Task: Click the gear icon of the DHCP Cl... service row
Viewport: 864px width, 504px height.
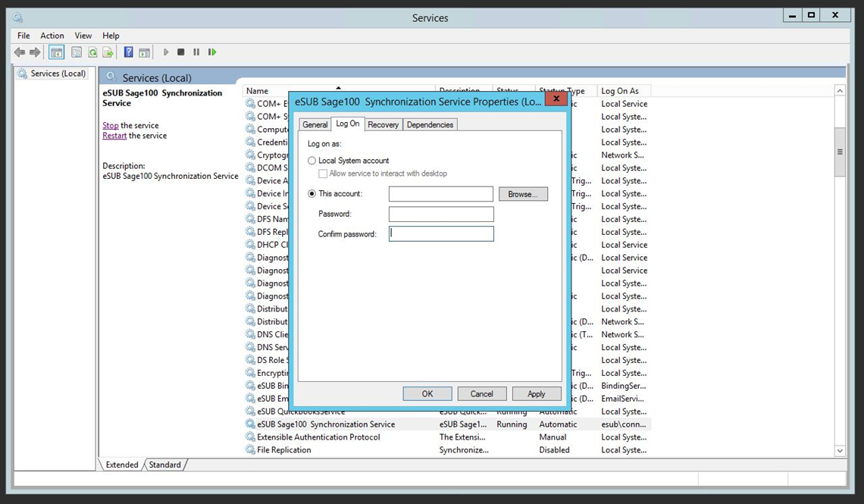Action: coord(250,245)
